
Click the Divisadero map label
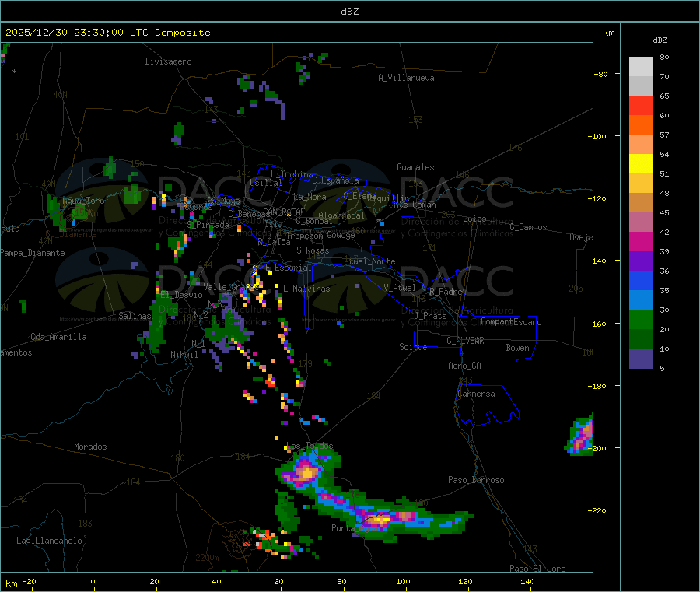(x=168, y=61)
